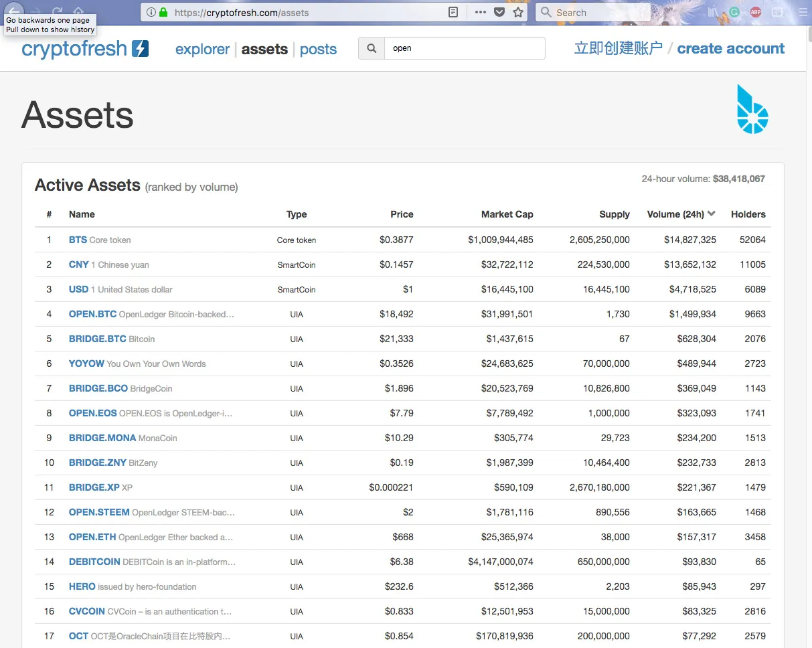This screenshot has width=812, height=648.
Task: Click OPEN.BTC price $18,492
Action: [x=396, y=314]
